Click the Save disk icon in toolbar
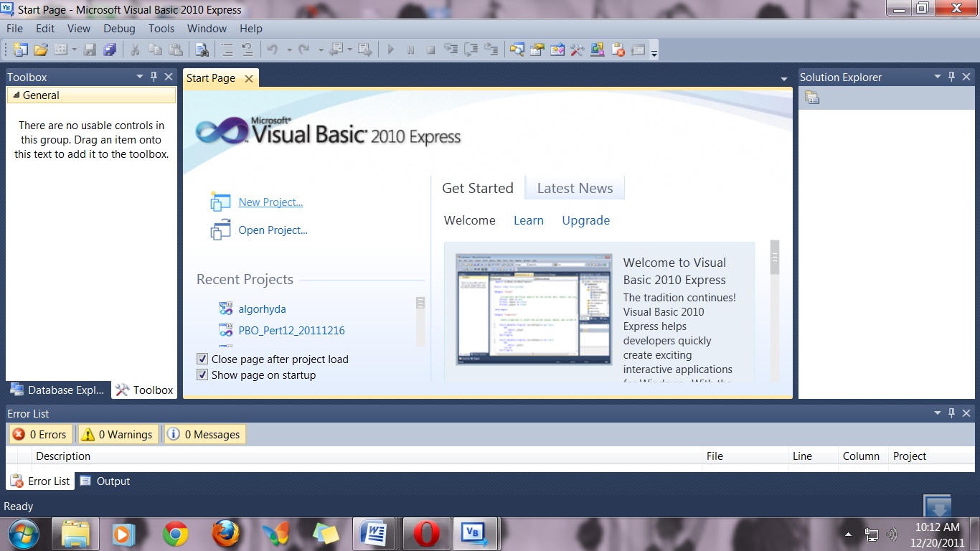This screenshot has width=980, height=551. click(x=90, y=50)
